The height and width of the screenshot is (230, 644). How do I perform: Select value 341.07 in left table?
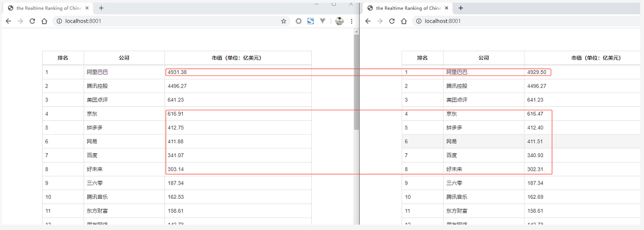click(x=176, y=155)
